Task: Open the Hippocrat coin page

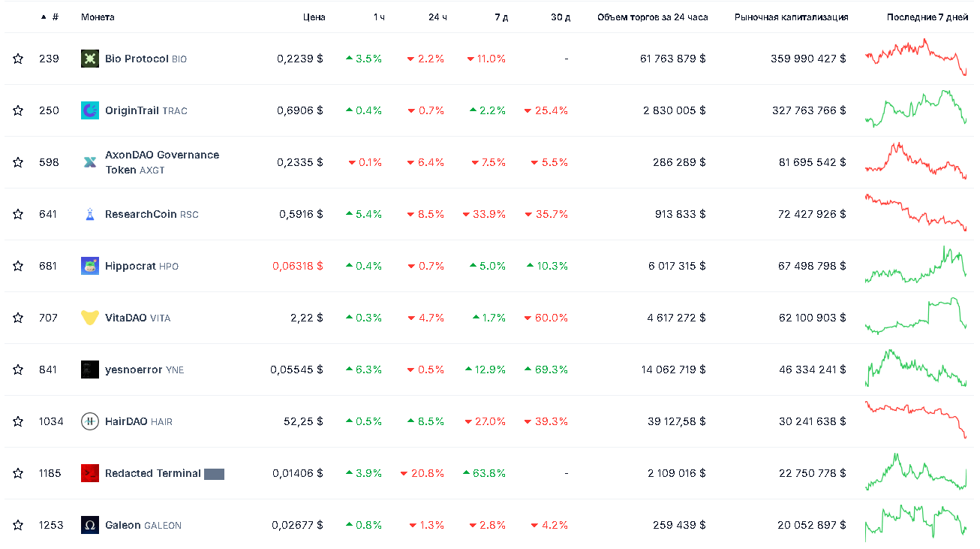Action: 142,266
